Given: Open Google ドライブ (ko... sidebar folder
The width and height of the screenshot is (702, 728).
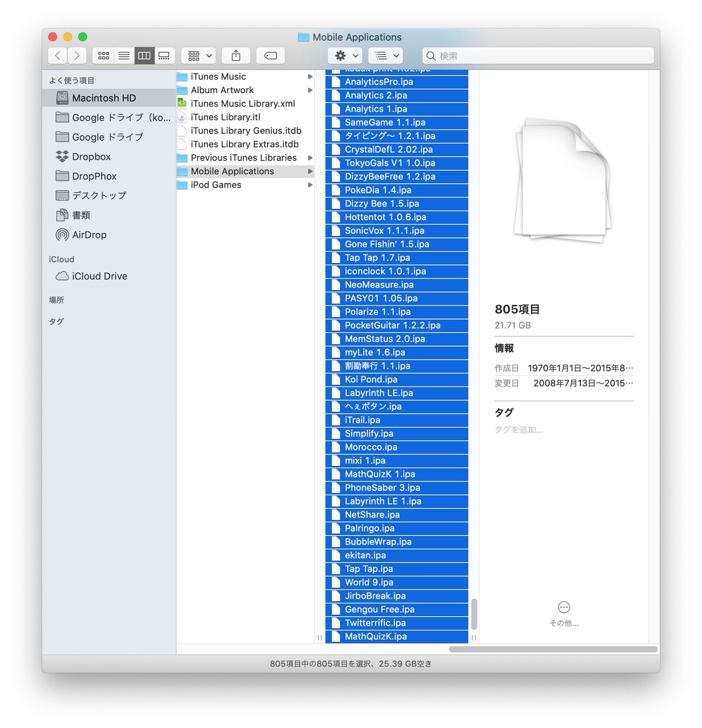Looking at the screenshot, I should [x=109, y=117].
